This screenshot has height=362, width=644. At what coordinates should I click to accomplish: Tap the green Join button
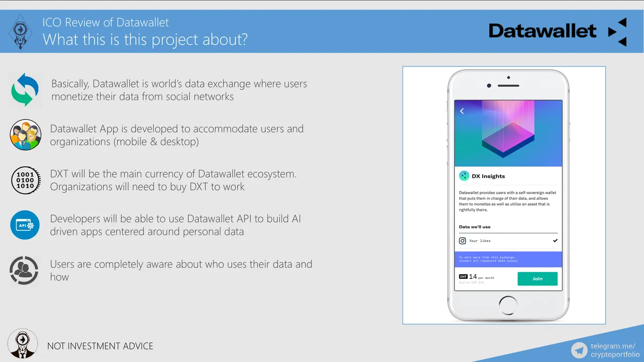(537, 278)
